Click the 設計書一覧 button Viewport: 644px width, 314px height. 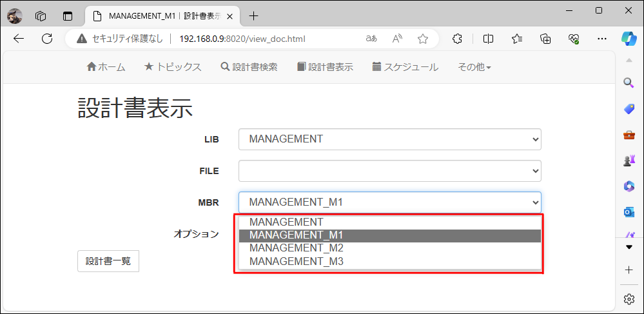coord(108,261)
